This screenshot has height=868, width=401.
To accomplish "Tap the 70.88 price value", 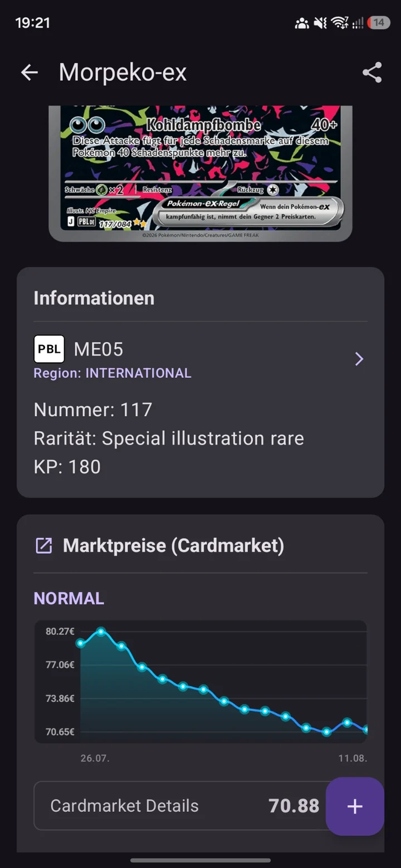I will click(294, 806).
